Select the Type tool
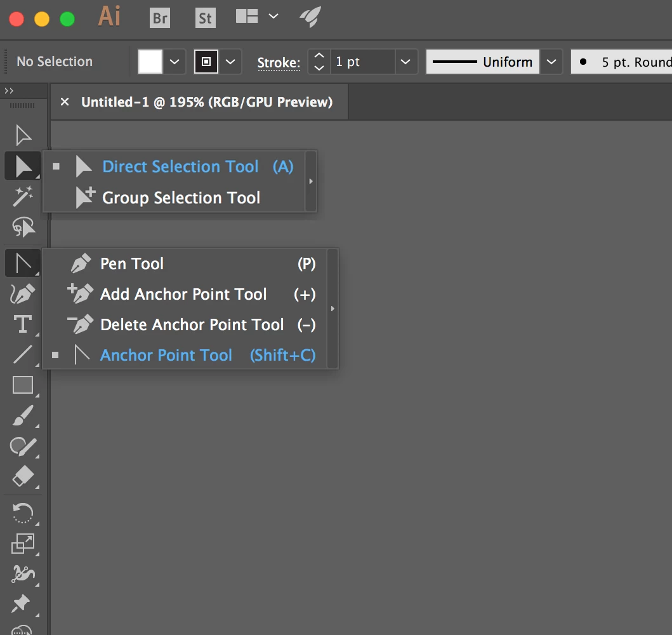The image size is (672, 635). point(23,324)
